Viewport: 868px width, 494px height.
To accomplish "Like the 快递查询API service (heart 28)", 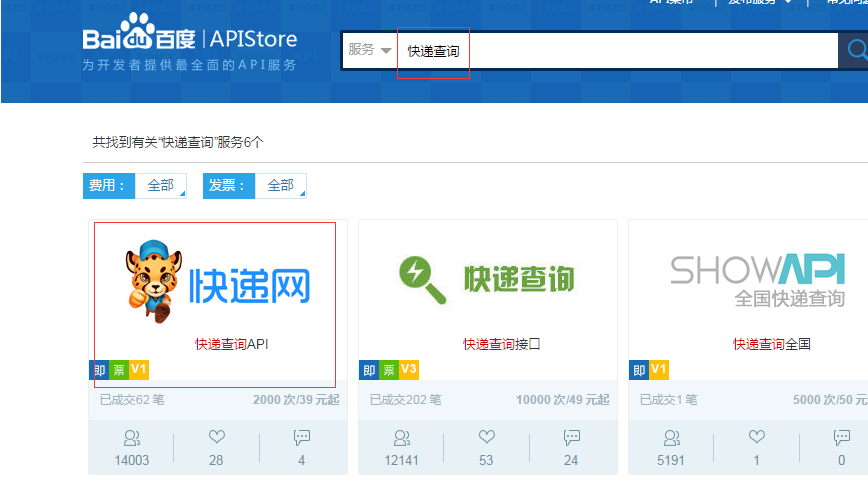I will pos(216,437).
